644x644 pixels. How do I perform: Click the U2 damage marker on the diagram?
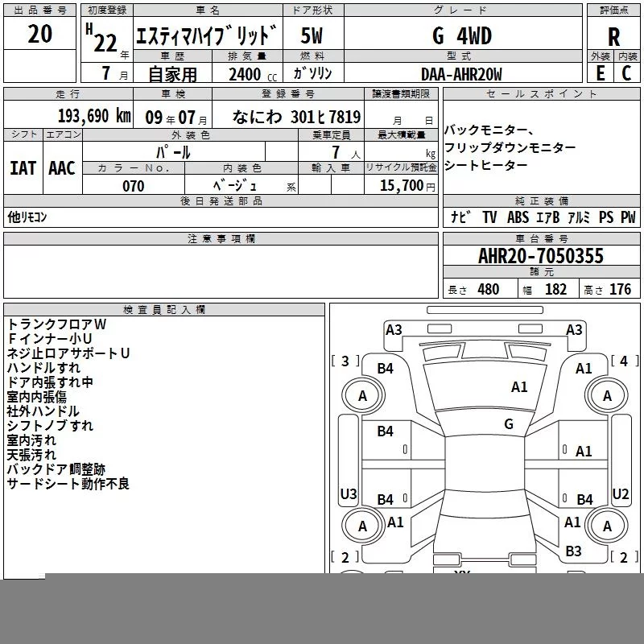click(x=621, y=493)
